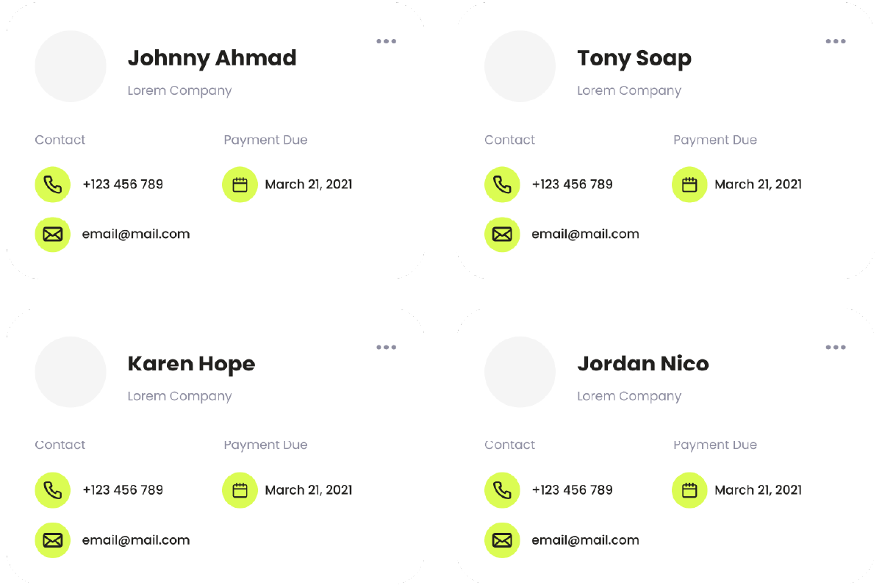
Task: Open three-dot menu on Tony Soap card
Action: tap(836, 41)
